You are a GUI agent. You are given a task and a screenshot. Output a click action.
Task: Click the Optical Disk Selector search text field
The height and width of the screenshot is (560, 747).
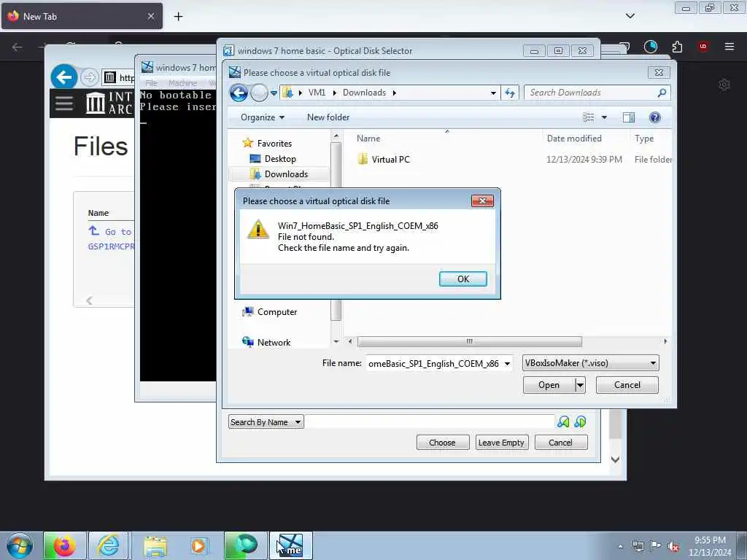tap(429, 422)
